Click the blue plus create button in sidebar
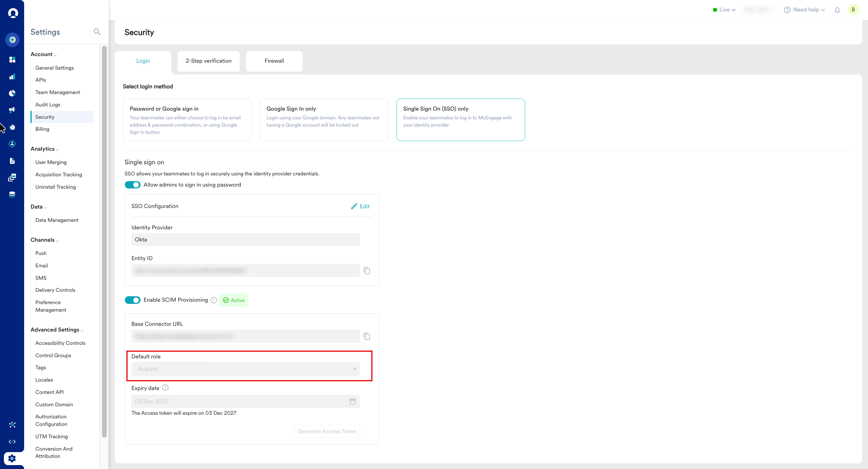 [x=12, y=40]
